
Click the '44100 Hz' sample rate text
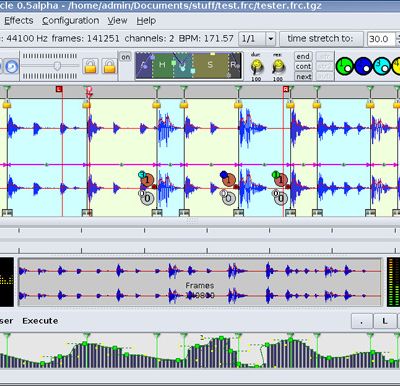[27, 39]
